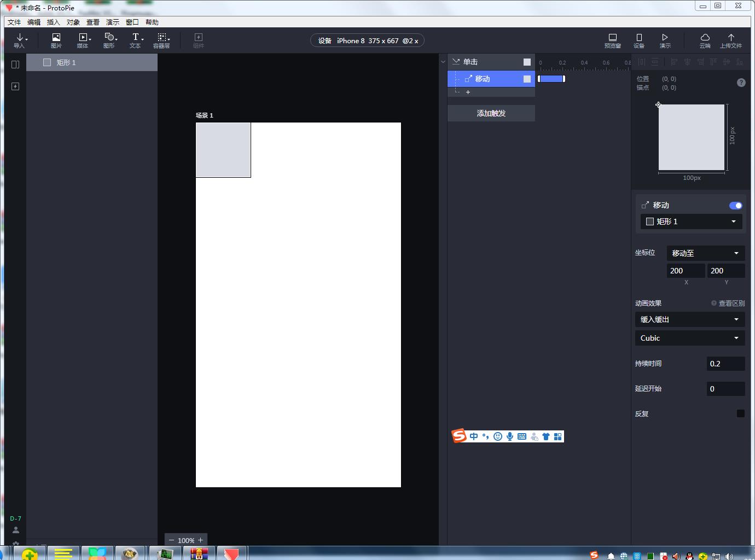Viewport: 755px width, 560px height.
Task: Toggle the 移动 response enable switch
Action: point(735,206)
